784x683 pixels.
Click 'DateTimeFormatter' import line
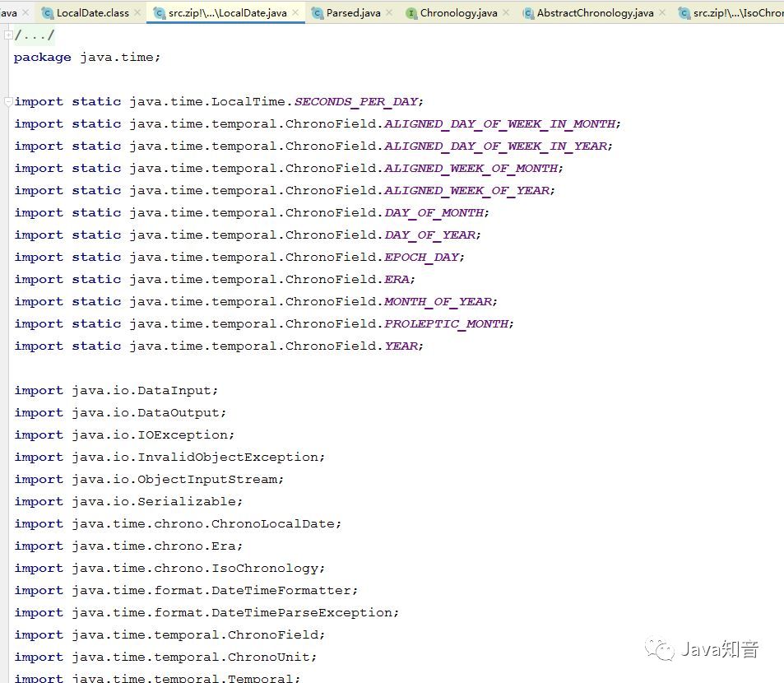[x=186, y=591]
